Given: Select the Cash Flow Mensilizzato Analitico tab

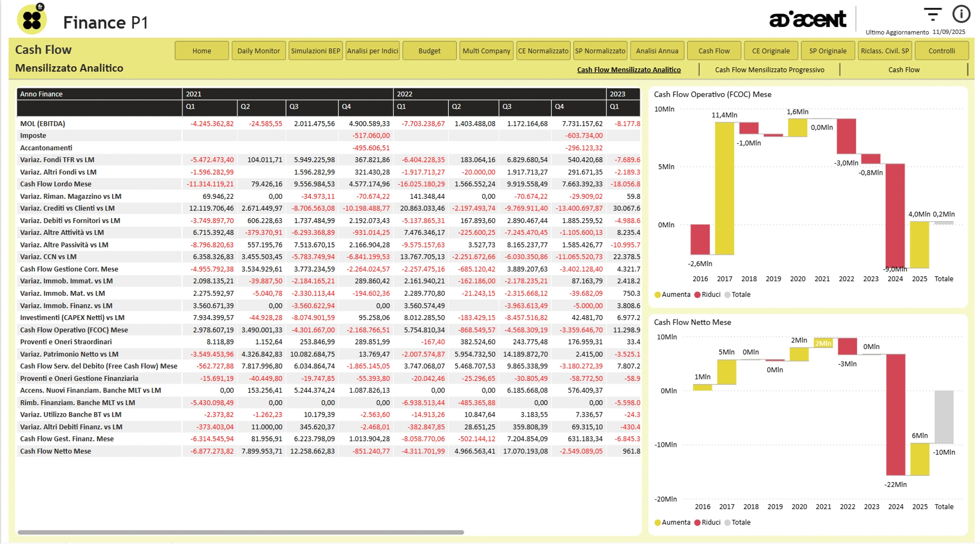Looking at the screenshot, I should [x=628, y=70].
